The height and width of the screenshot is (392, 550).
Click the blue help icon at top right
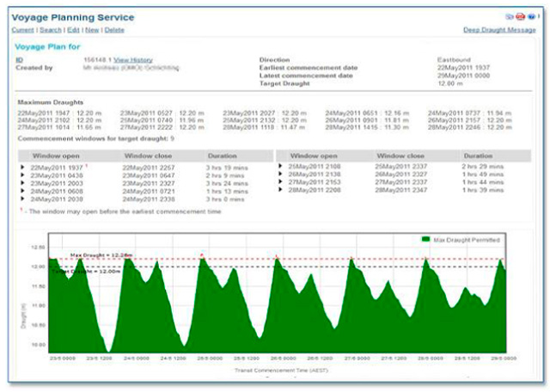coord(530,16)
